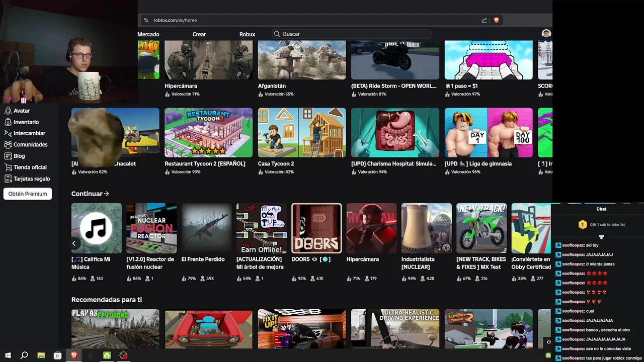644x362 pixels.
Task: Click the red circular app taskbar icon
Action: [124, 355]
